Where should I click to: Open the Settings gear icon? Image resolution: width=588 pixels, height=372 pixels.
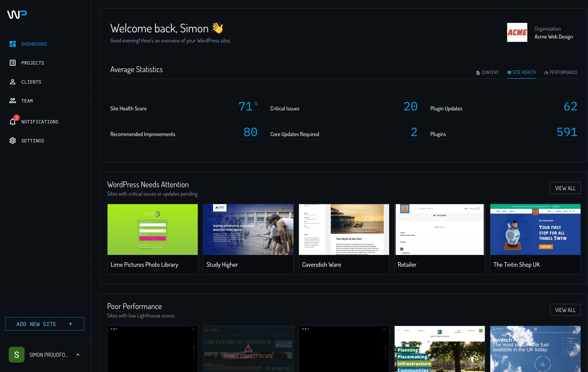(12, 141)
